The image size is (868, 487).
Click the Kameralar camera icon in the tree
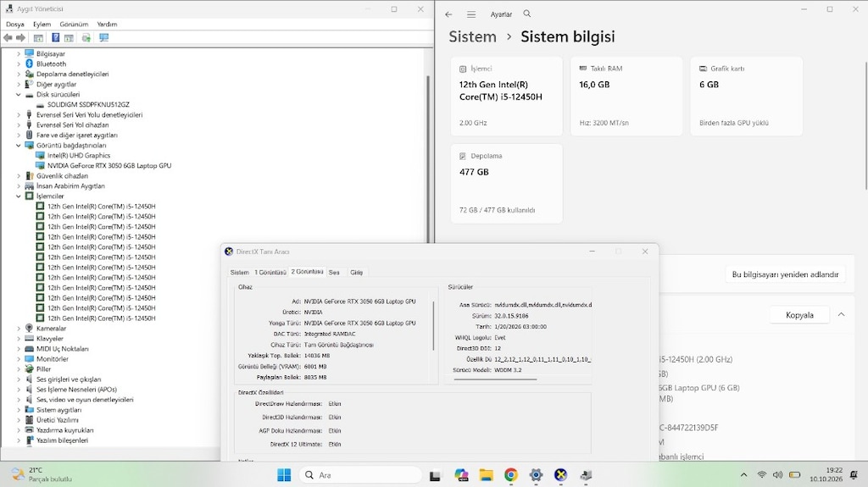[x=30, y=328]
